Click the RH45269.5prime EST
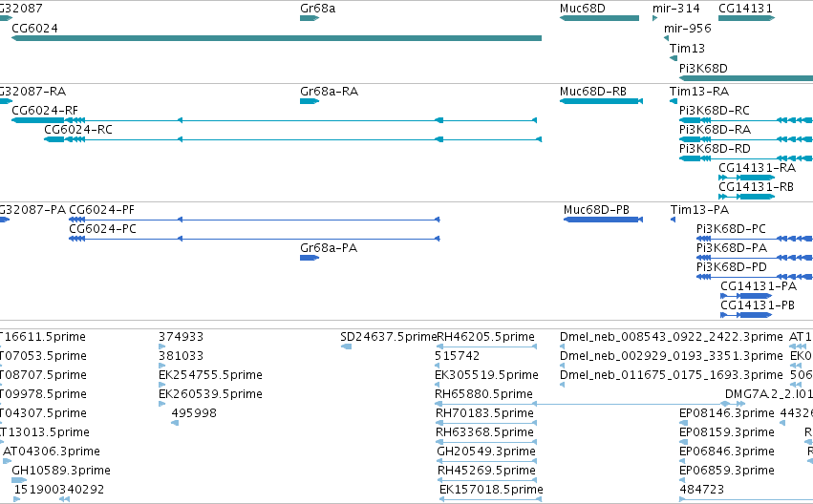Screen dimensions: 813x504 (487, 471)
